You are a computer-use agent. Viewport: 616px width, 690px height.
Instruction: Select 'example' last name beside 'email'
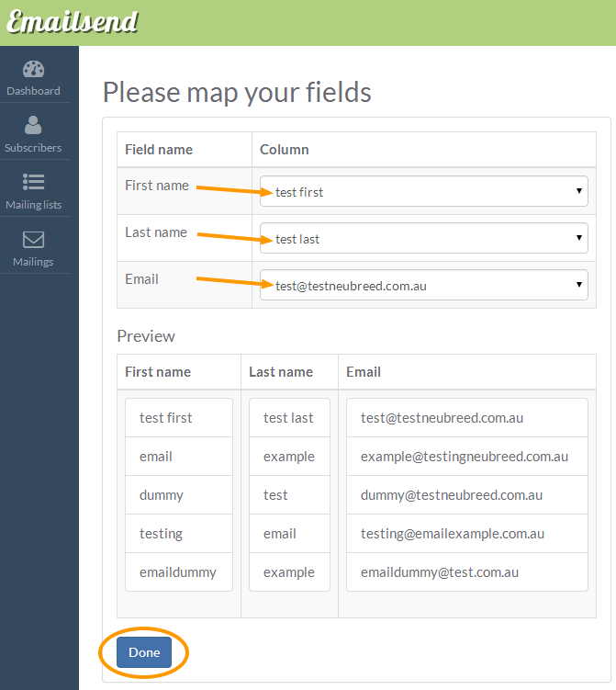(289, 457)
